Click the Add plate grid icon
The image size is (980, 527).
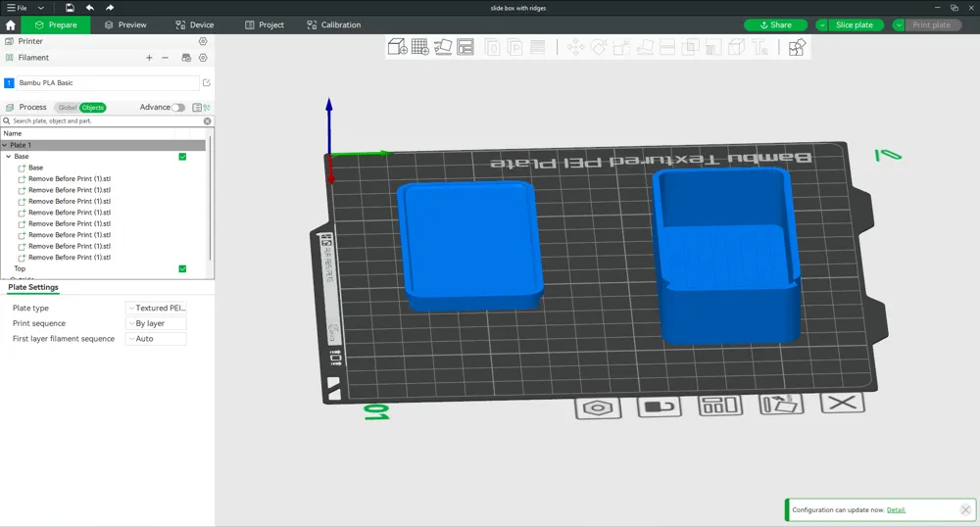(419, 47)
